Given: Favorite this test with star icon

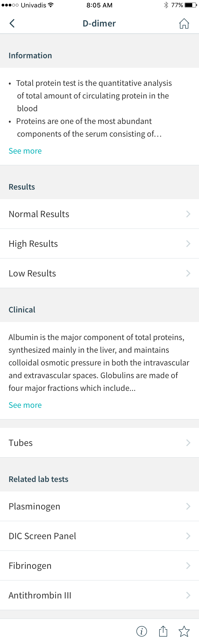Looking at the screenshot, I should click(x=184, y=631).
